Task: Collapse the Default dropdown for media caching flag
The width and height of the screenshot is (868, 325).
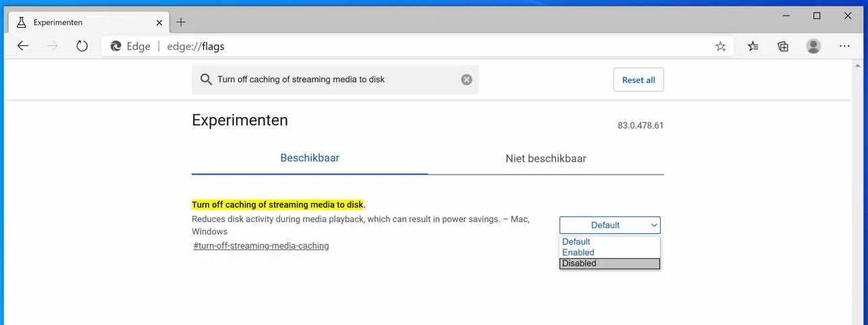Action: [610, 225]
